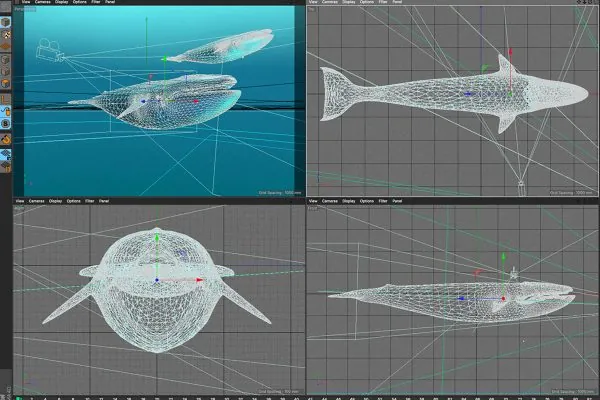Viewport: 600px width, 400px height.
Task: Open Display menu in top viewport
Action: tap(349, 2)
